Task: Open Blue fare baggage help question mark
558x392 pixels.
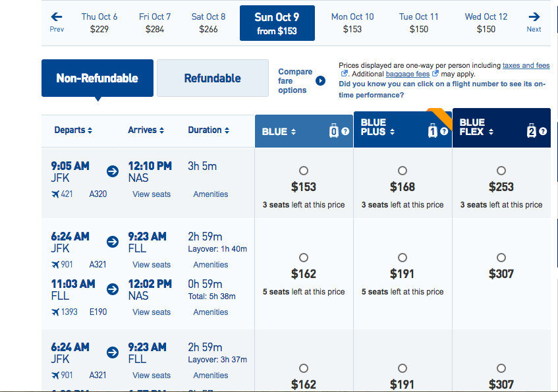Action: tap(345, 131)
